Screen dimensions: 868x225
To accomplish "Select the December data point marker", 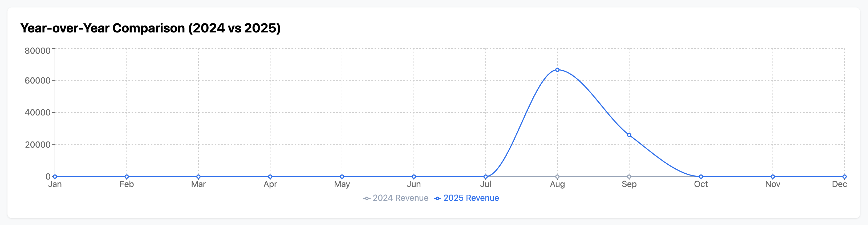I will tap(844, 177).
